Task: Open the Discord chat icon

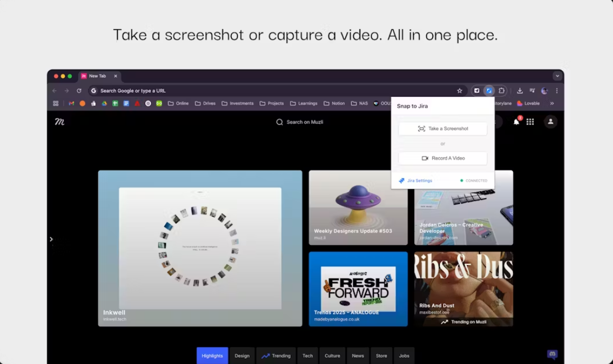Action: tap(552, 354)
